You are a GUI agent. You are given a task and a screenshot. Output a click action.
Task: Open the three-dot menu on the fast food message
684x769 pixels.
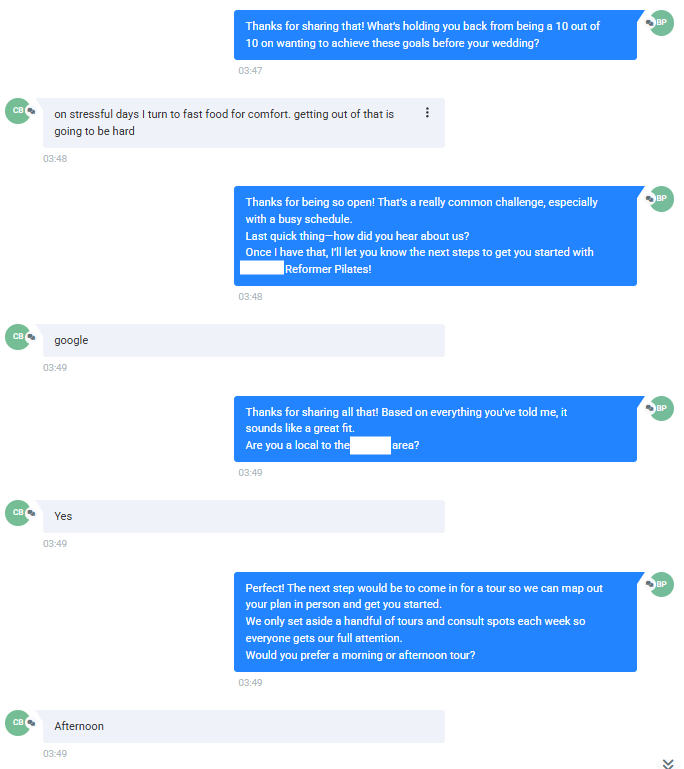click(427, 113)
